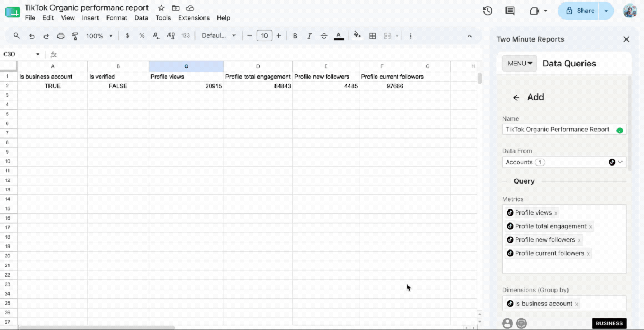Open the MENU dropdown in the sidebar
The width and height of the screenshot is (644, 330).
[x=519, y=64]
